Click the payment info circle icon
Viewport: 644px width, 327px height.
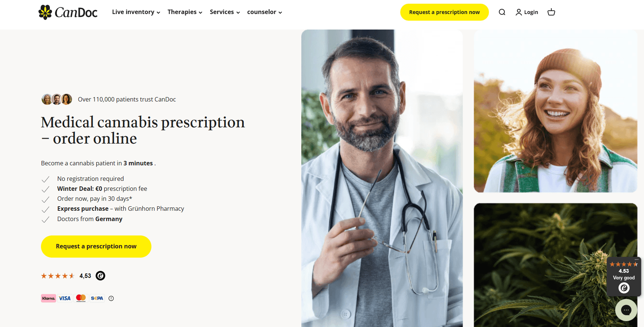point(111,298)
